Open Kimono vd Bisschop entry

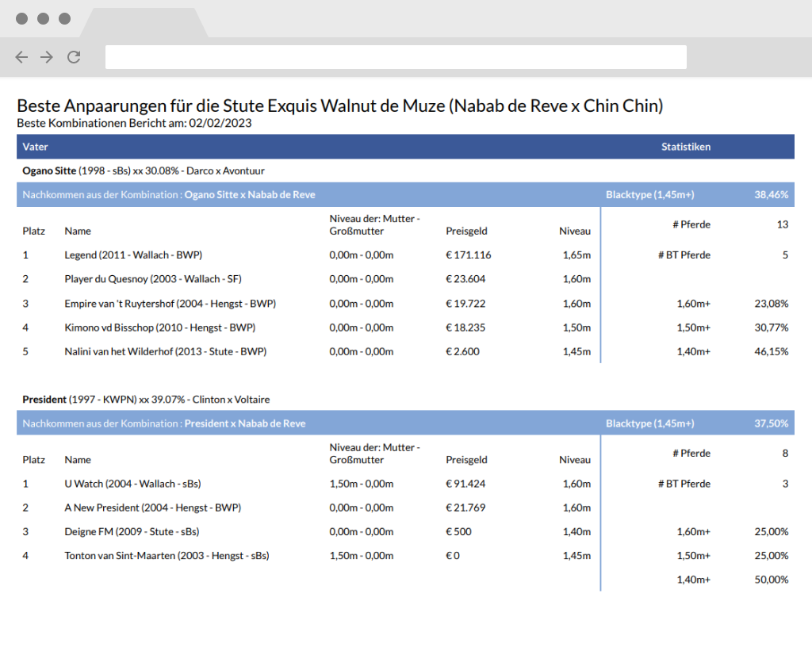point(159,327)
